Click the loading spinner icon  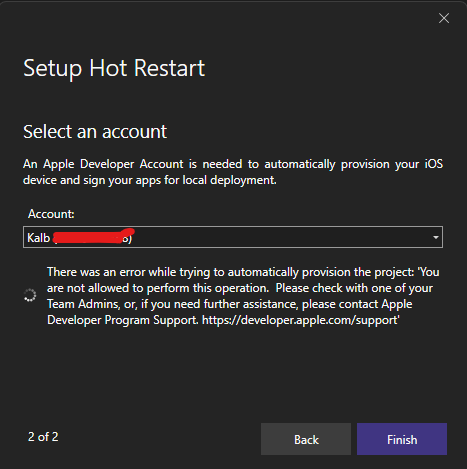pos(30,295)
